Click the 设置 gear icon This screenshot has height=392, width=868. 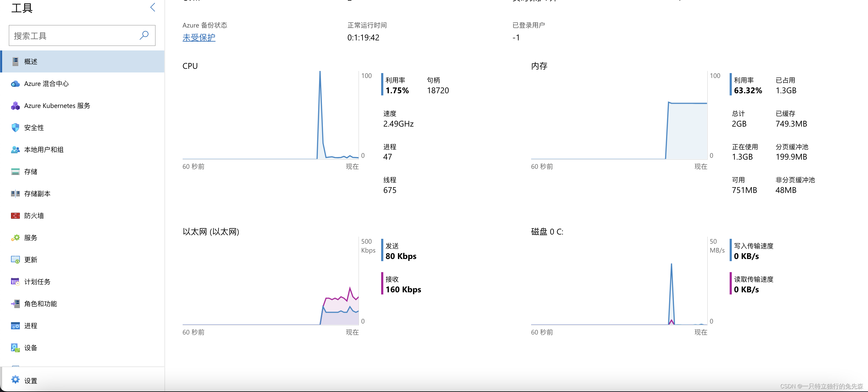(x=15, y=379)
